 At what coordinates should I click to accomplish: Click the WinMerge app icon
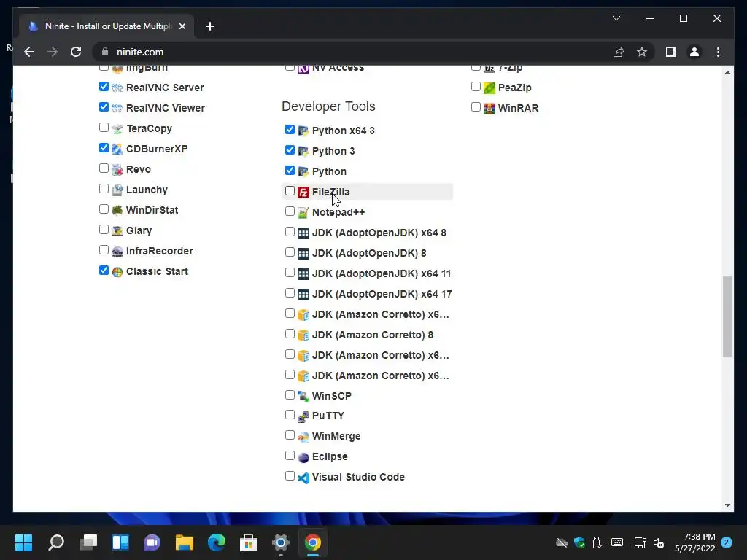303,437
